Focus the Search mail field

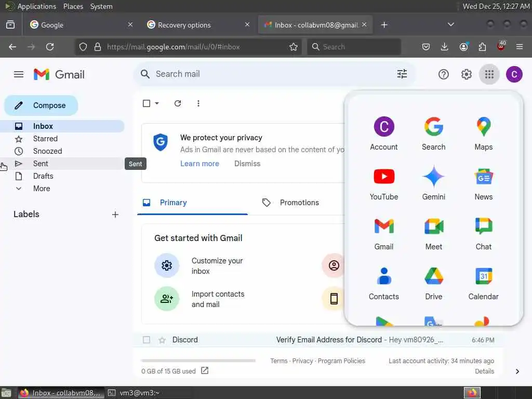coord(275,74)
